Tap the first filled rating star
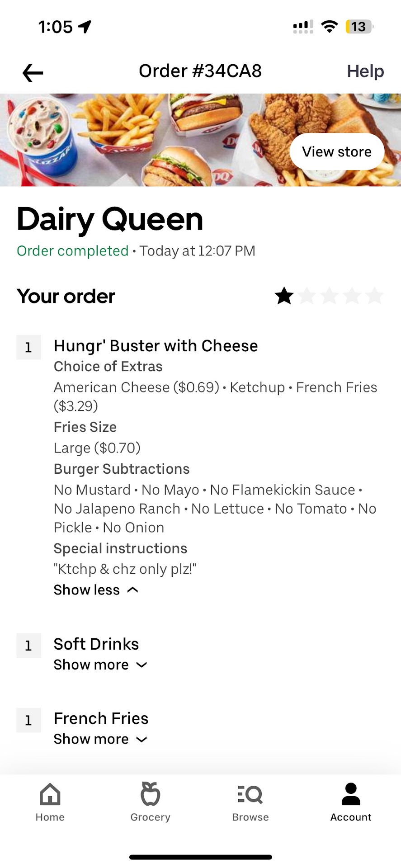The image size is (401, 868). pos(284,296)
